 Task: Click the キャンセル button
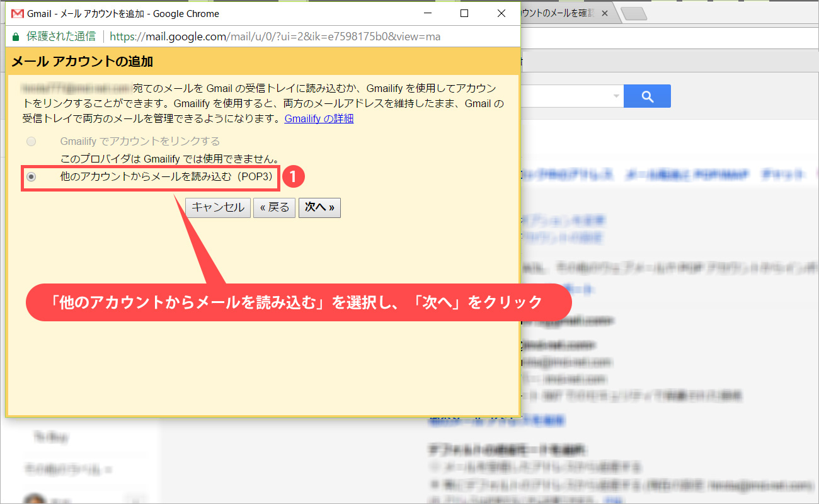click(x=218, y=207)
